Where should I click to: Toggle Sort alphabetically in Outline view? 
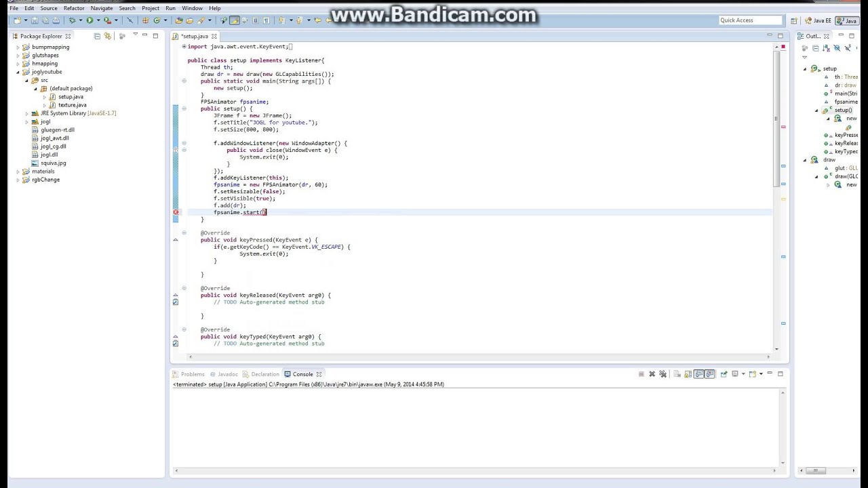tap(826, 48)
